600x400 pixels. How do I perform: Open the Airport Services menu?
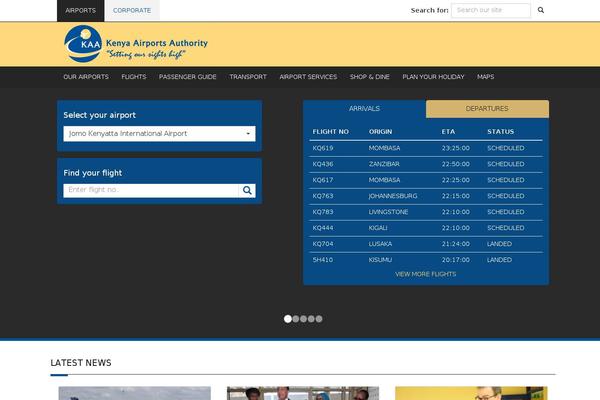(308, 77)
